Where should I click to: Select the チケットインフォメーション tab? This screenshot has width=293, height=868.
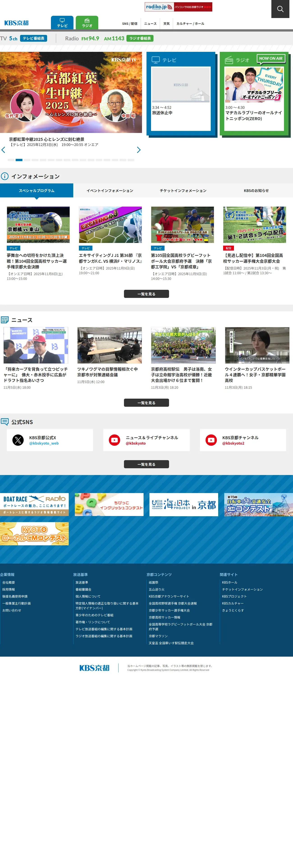183,191
